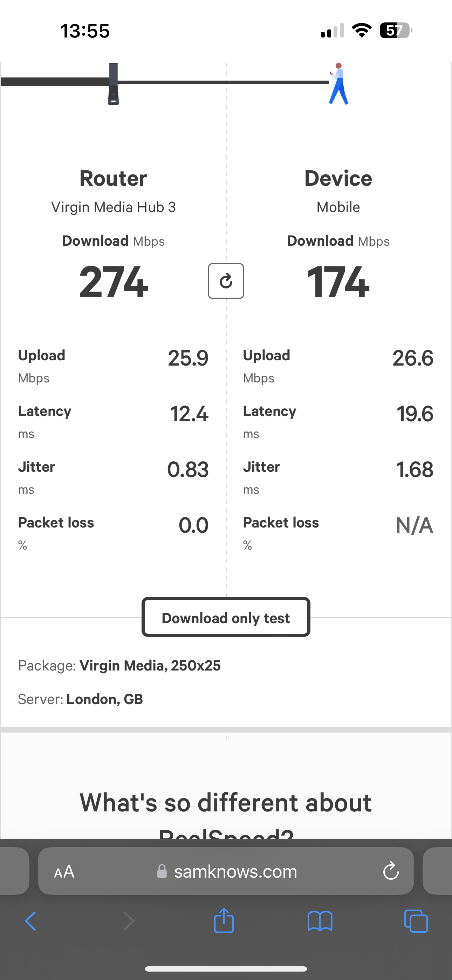The width and height of the screenshot is (452, 980).
Task: Start the Download only test
Action: click(x=226, y=617)
